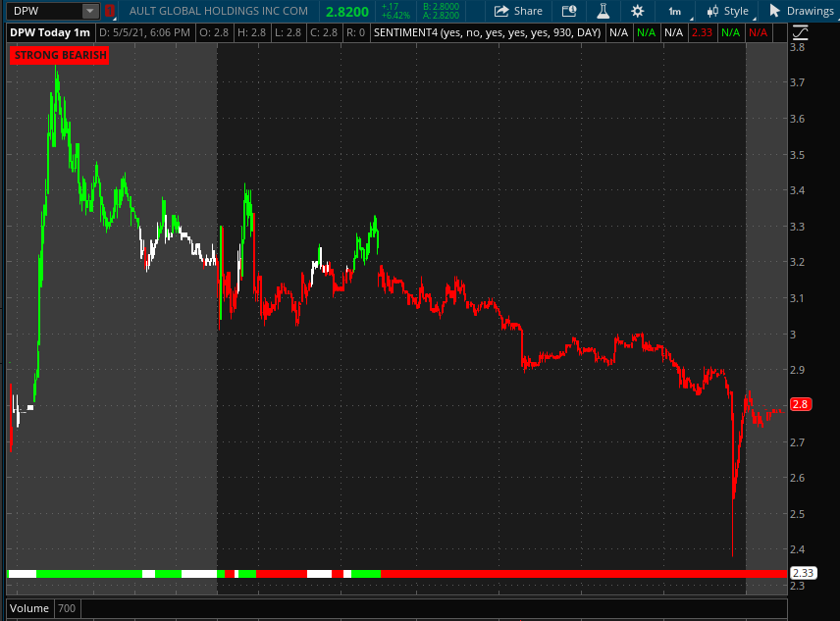
Task: Open chart settings gear icon
Action: click(x=638, y=11)
